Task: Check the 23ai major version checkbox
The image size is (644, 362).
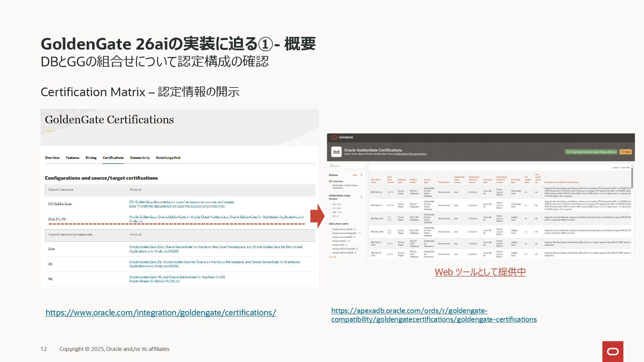Action: tap(330, 212)
